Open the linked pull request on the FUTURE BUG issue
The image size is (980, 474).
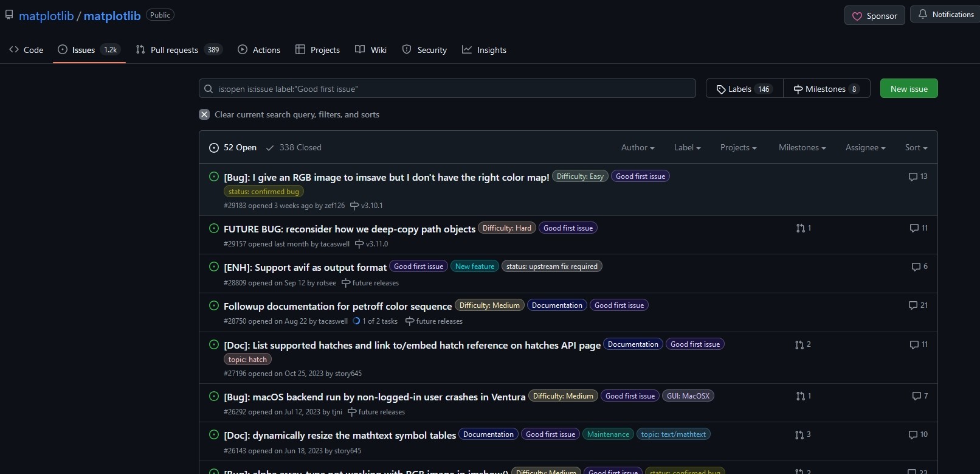[x=804, y=228]
